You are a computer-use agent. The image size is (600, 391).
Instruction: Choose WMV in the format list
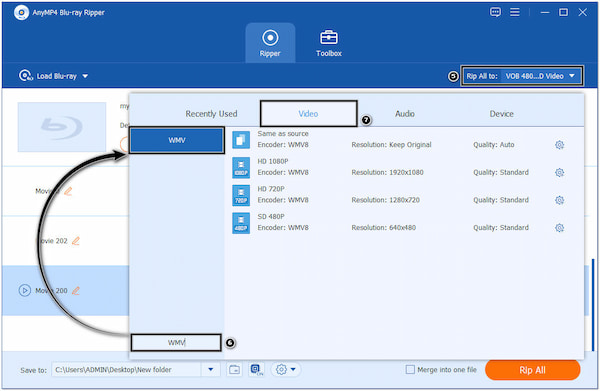click(x=177, y=140)
